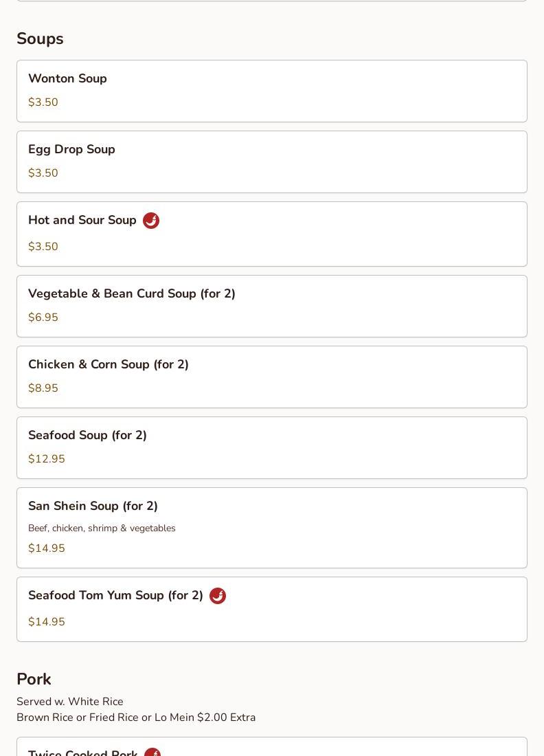The width and height of the screenshot is (544, 756).
Task: Click the chili icon next to Seafood Tom Yum Soup
Action: (218, 595)
